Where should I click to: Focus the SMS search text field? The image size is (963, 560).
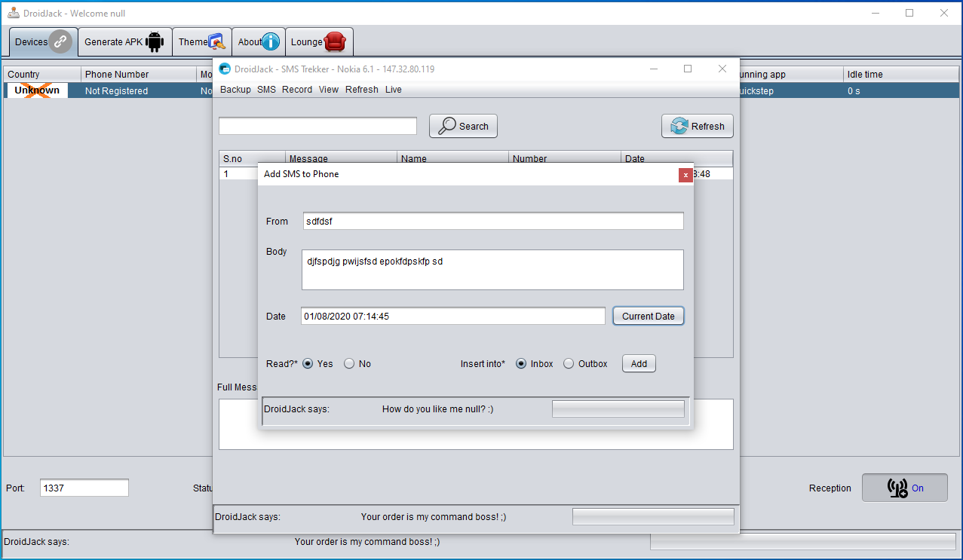point(317,126)
